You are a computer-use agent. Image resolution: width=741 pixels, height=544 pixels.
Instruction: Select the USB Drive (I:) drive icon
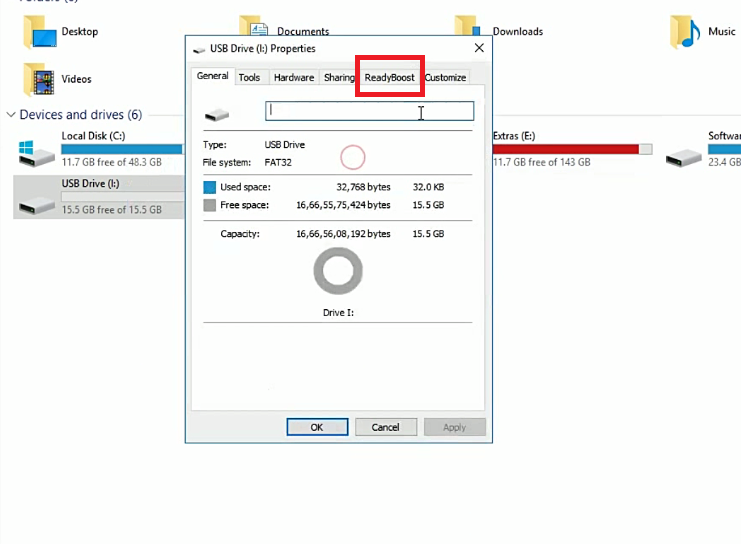36,206
